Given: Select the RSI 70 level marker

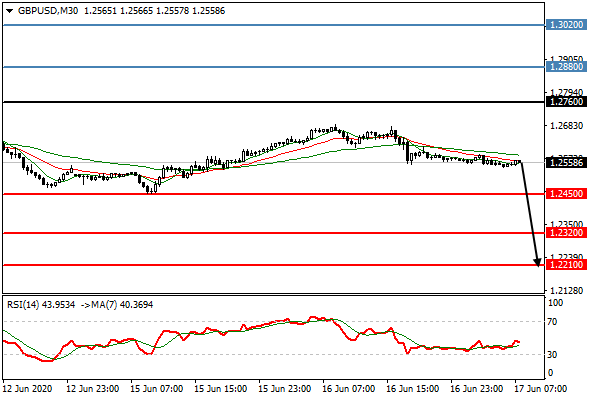Looking at the screenshot, I should pyautogui.click(x=552, y=322).
